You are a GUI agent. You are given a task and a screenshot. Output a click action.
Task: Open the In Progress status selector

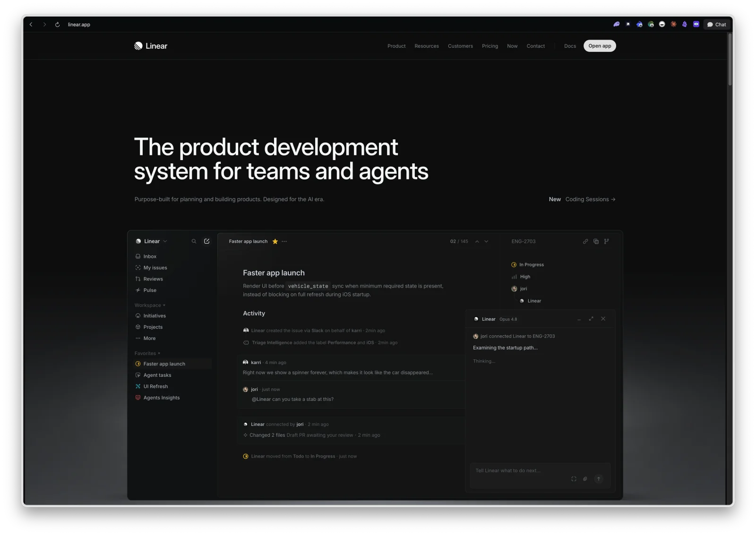point(528,264)
